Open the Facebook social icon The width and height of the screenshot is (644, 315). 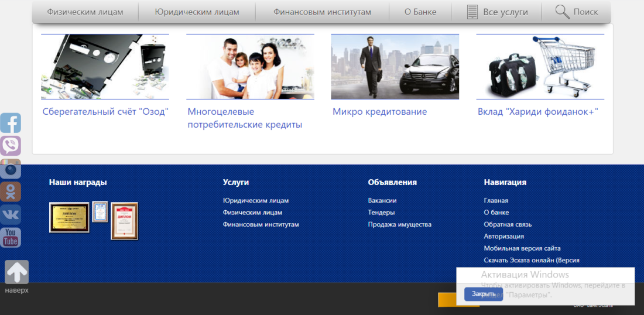tap(11, 123)
